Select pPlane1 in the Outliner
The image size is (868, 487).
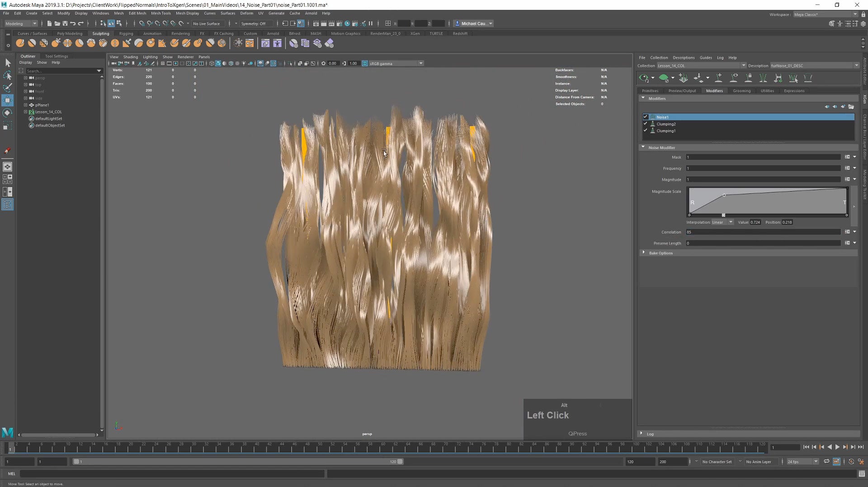coord(42,105)
